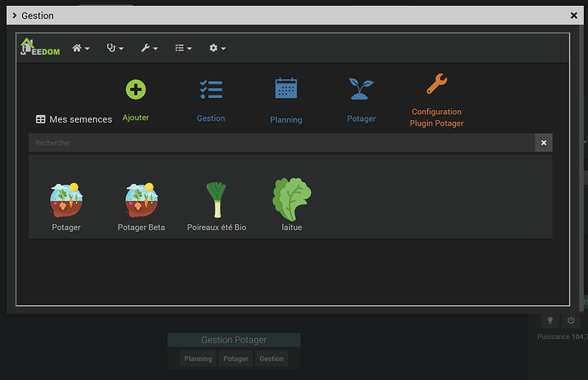The image size is (588, 380).
Task: Focus the Rechercher search field
Action: 281,143
